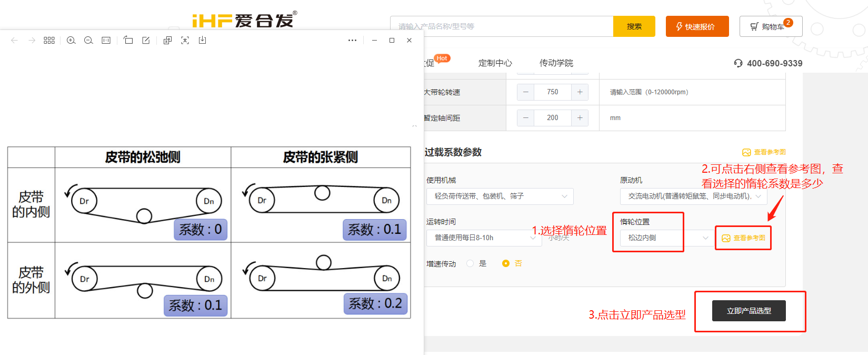Image resolution: width=868 pixels, height=355 pixels.
Task: Open the 原动机 dropdown list
Action: [693, 196]
